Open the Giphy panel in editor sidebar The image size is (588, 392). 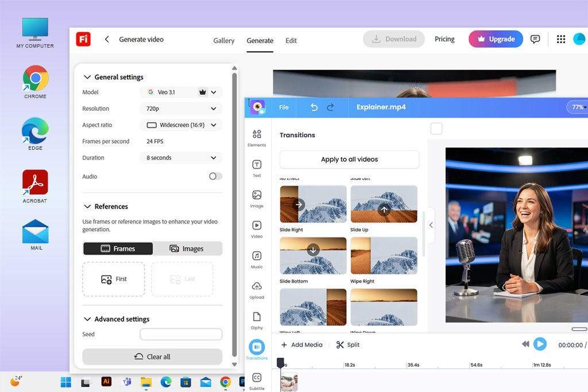tap(257, 320)
